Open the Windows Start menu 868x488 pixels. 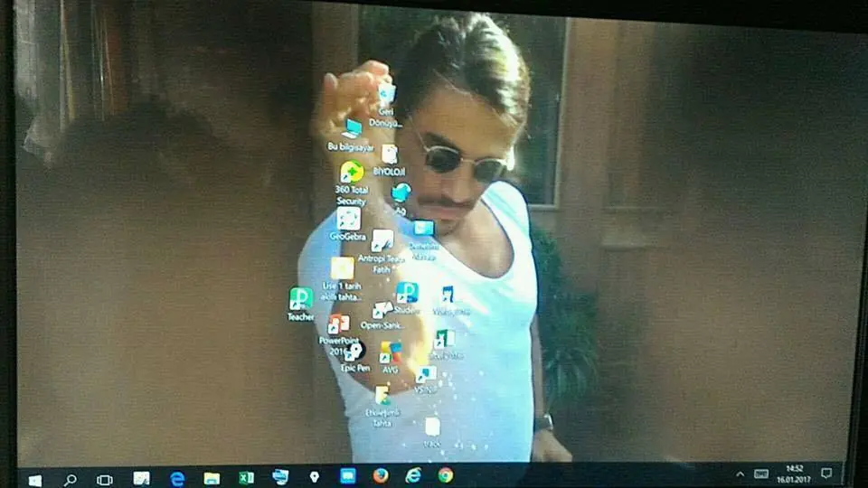35,480
